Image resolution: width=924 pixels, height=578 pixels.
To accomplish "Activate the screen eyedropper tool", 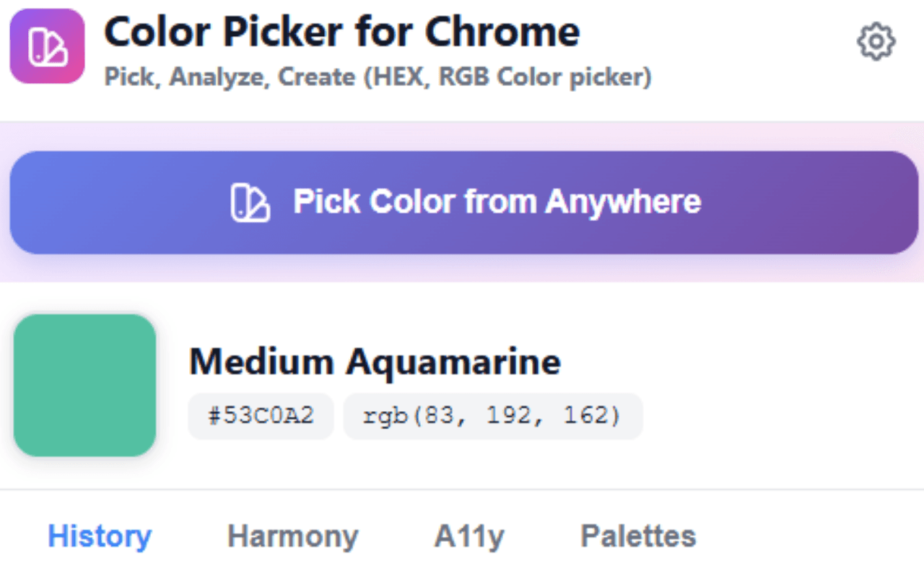I will click(x=462, y=202).
